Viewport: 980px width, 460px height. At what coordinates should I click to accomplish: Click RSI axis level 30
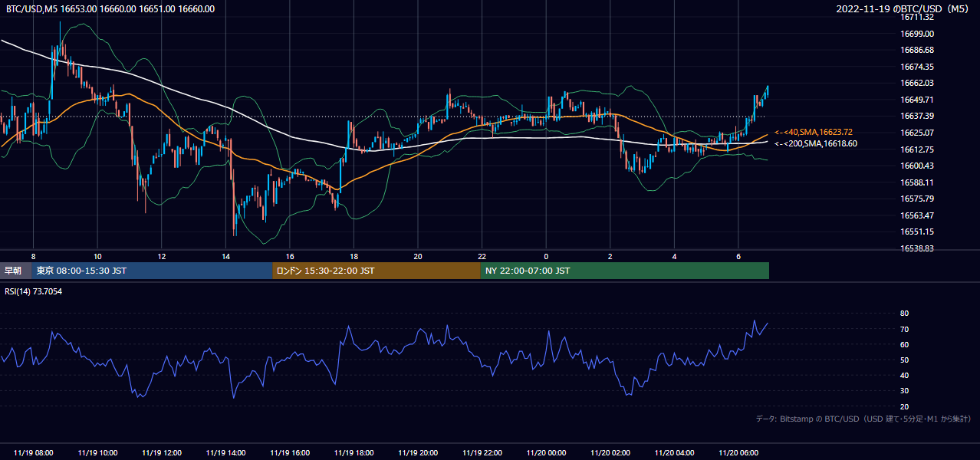pyautogui.click(x=905, y=391)
